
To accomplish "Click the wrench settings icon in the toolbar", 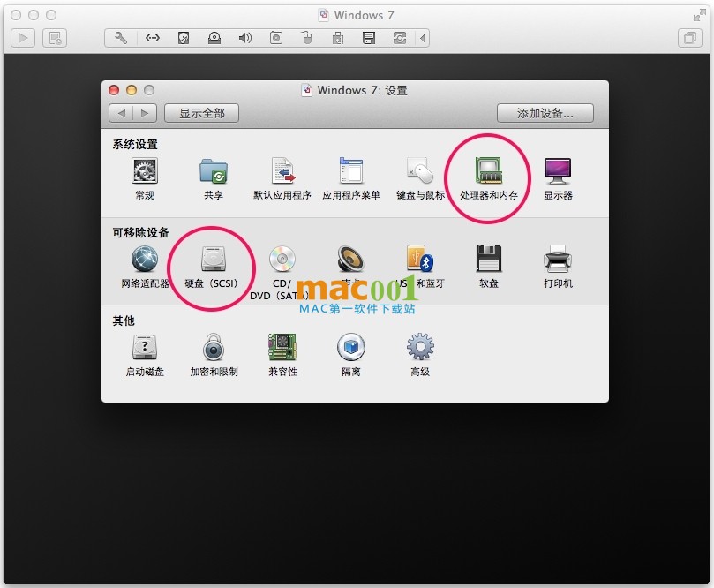I will point(121,38).
